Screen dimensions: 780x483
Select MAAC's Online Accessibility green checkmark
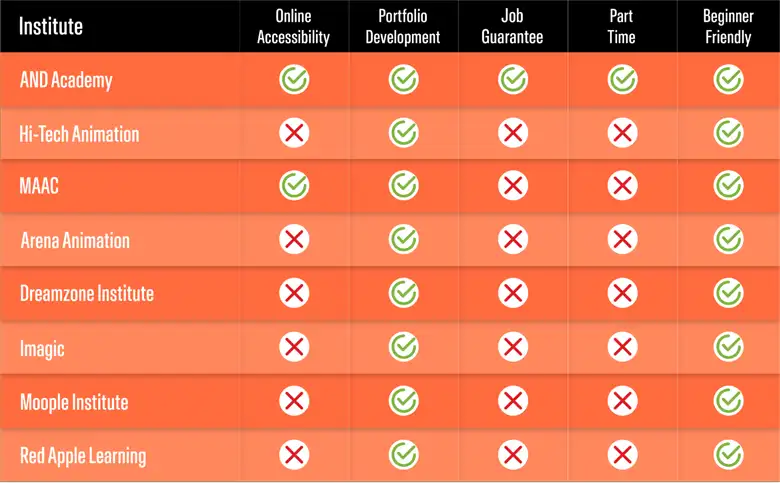tap(294, 186)
